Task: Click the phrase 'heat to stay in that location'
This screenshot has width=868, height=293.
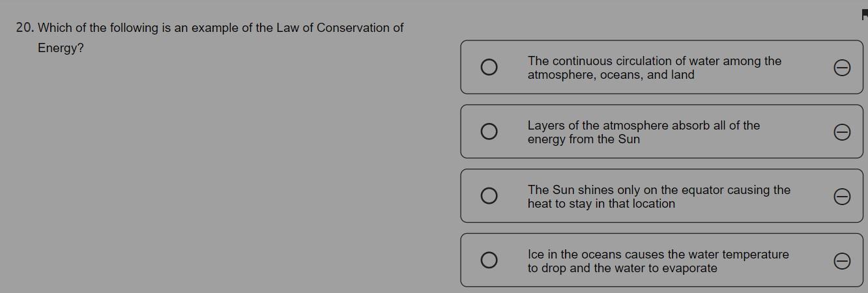Action: 601,204
